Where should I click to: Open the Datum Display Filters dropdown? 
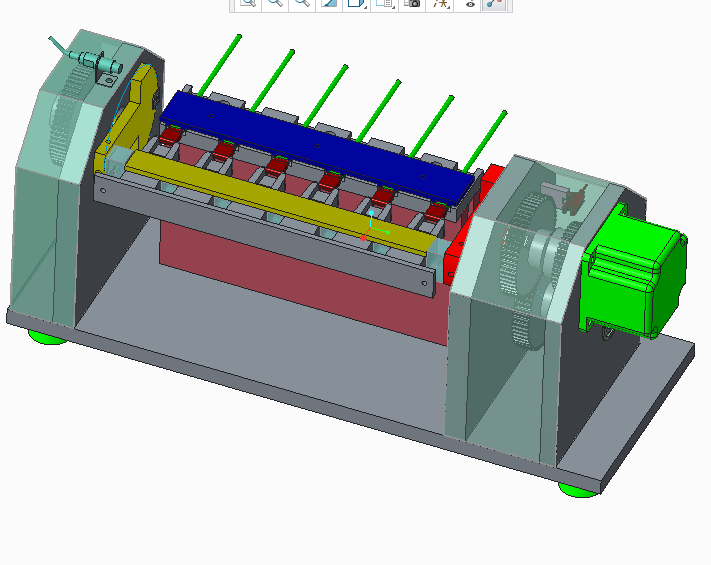pyautogui.click(x=440, y=3)
